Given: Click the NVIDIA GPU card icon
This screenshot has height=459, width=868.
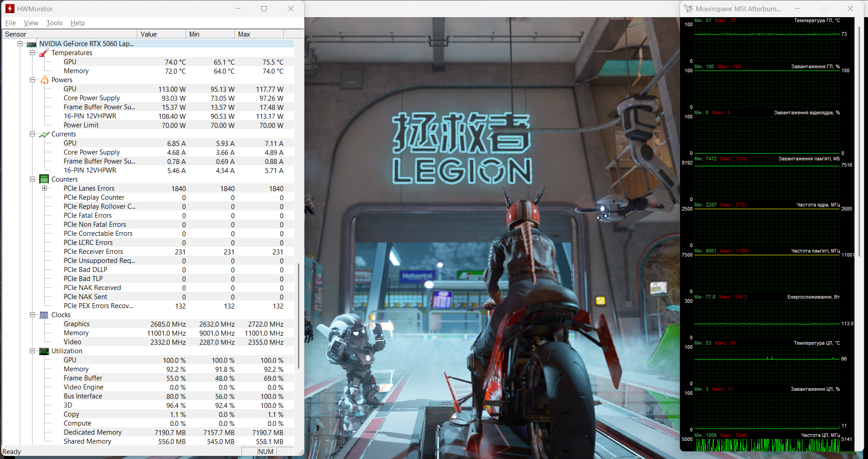Looking at the screenshot, I should pos(32,44).
